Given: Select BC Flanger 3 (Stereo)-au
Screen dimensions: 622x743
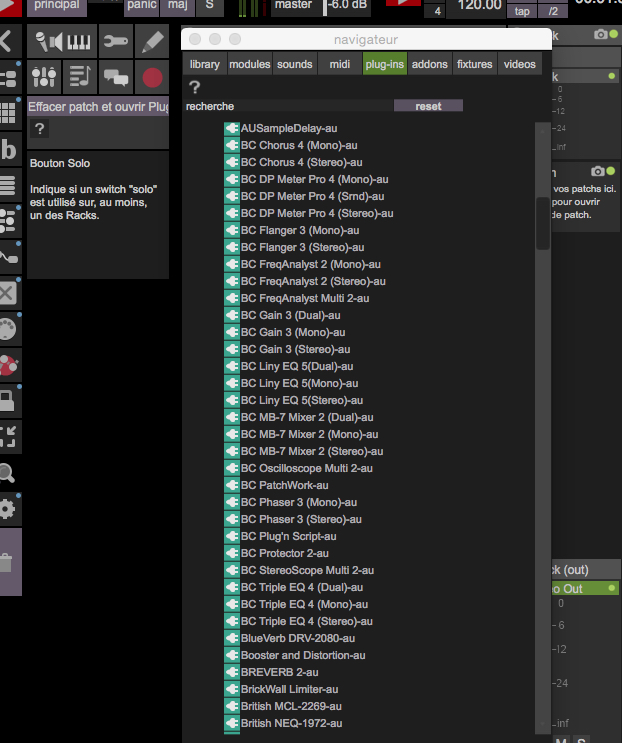Looking at the screenshot, I should pyautogui.click(x=302, y=247).
